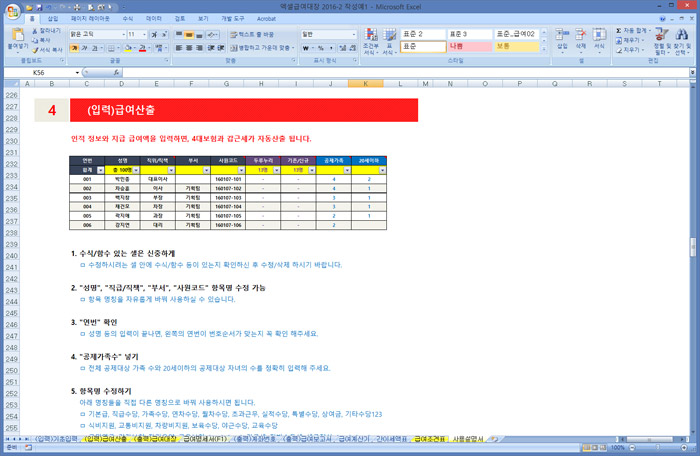The height and width of the screenshot is (456, 700).
Task: Click the Copy (복사) button
Action: click(41, 40)
